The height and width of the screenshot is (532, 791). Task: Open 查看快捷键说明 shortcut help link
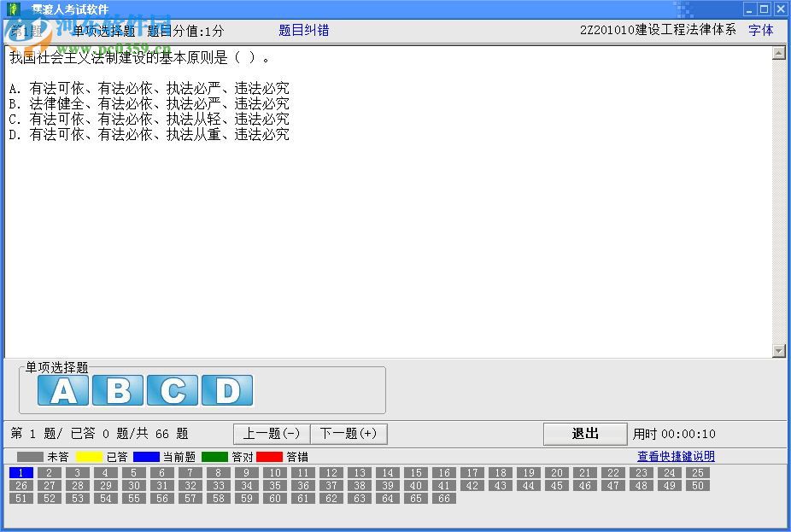click(676, 456)
